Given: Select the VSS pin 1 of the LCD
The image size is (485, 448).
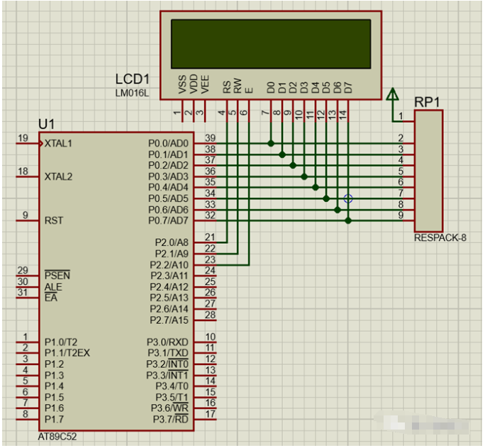Looking at the screenshot, I should coord(182,111).
